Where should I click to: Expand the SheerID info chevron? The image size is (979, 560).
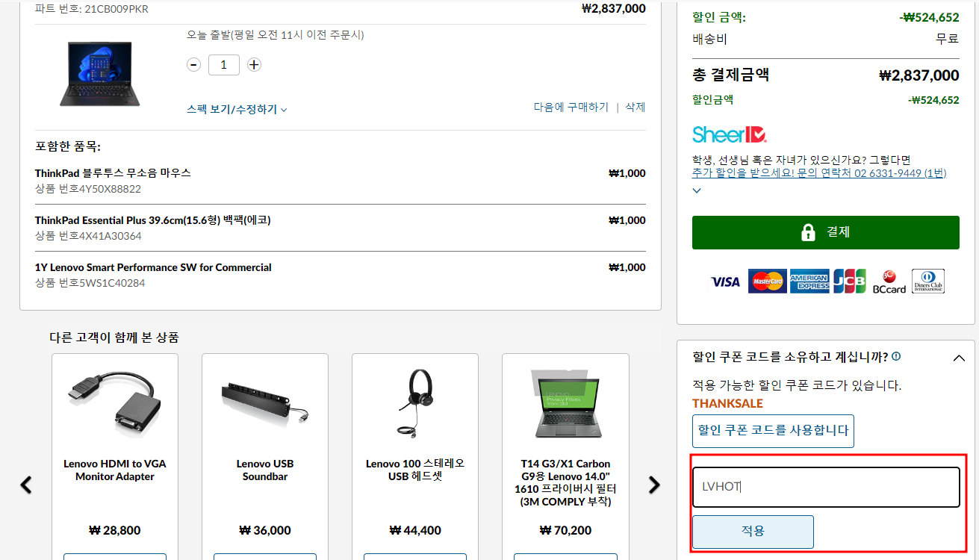(697, 190)
